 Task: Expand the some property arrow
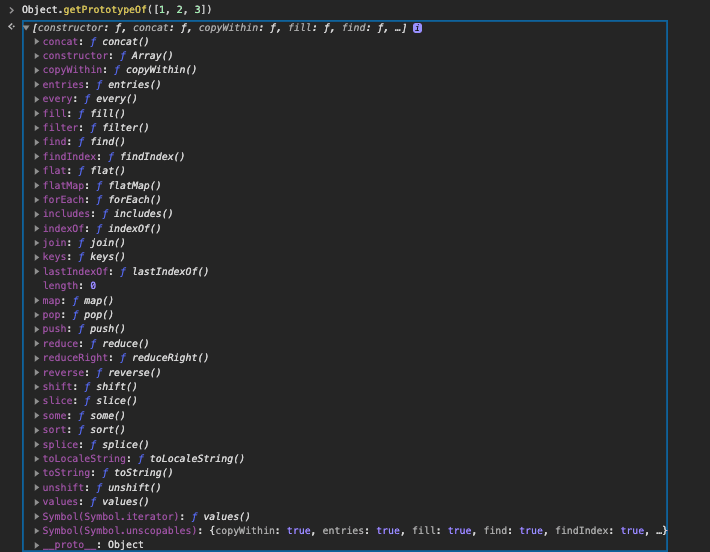[x=37, y=415]
